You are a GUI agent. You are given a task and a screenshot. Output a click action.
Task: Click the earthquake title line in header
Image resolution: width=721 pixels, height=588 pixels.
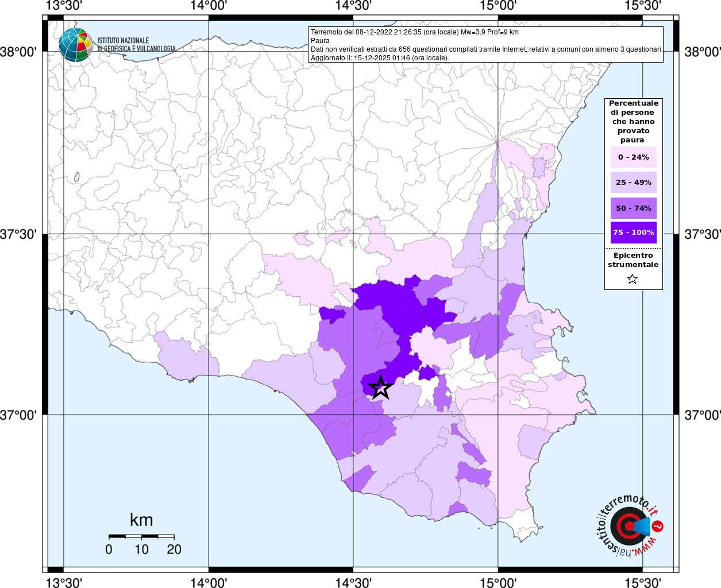click(414, 32)
